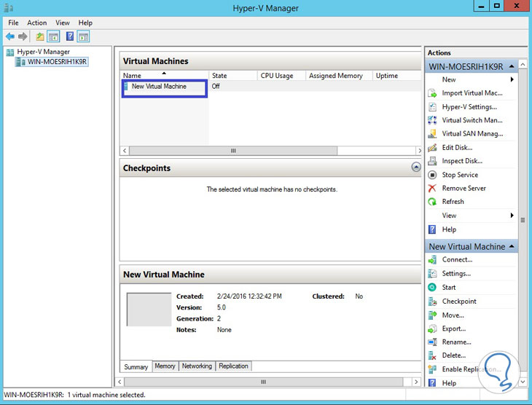
Task: Click Refresh action link
Action: click(453, 202)
